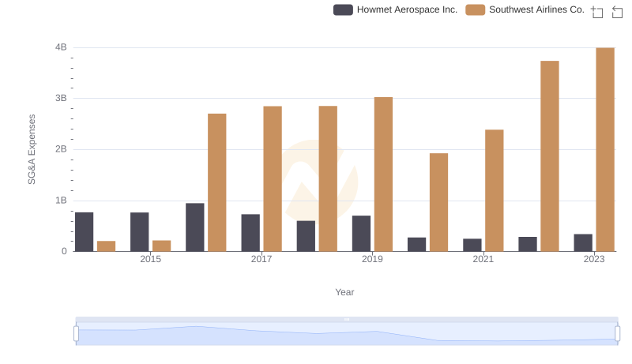The image size is (632, 364).
Task: Click the 3B y-axis label
Action: [x=61, y=98]
